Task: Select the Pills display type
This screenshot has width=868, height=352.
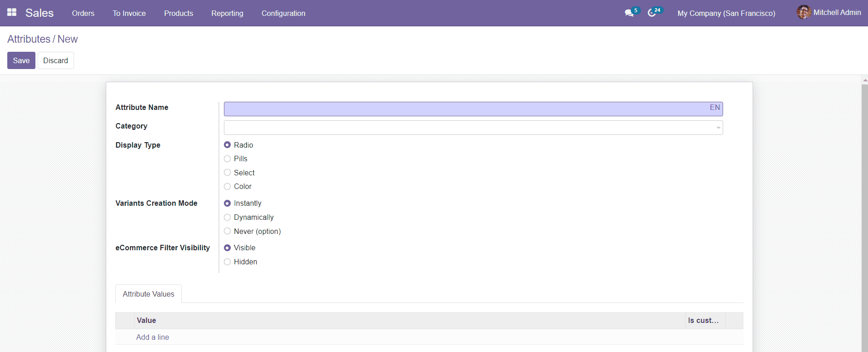Action: (228, 159)
